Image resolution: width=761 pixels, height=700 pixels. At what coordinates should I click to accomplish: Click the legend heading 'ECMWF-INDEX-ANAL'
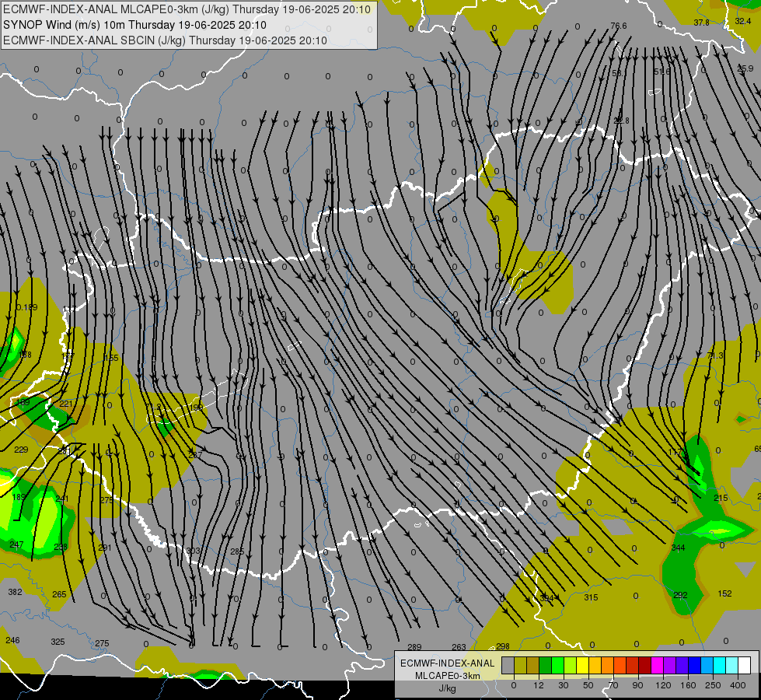click(x=447, y=663)
